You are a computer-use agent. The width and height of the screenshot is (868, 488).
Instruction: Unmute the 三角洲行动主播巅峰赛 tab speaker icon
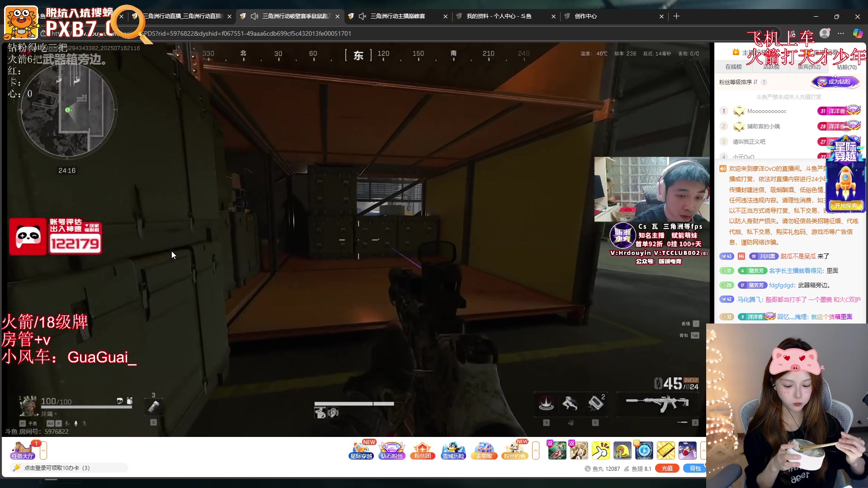[x=362, y=16]
